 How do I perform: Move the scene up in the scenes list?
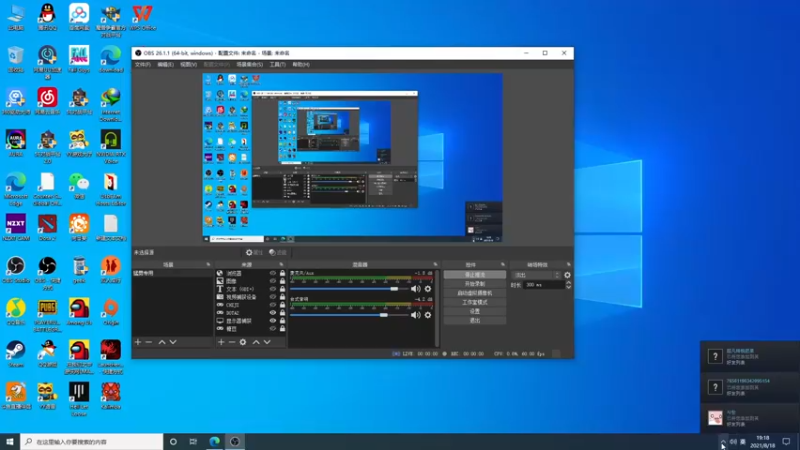pyautogui.click(x=162, y=342)
